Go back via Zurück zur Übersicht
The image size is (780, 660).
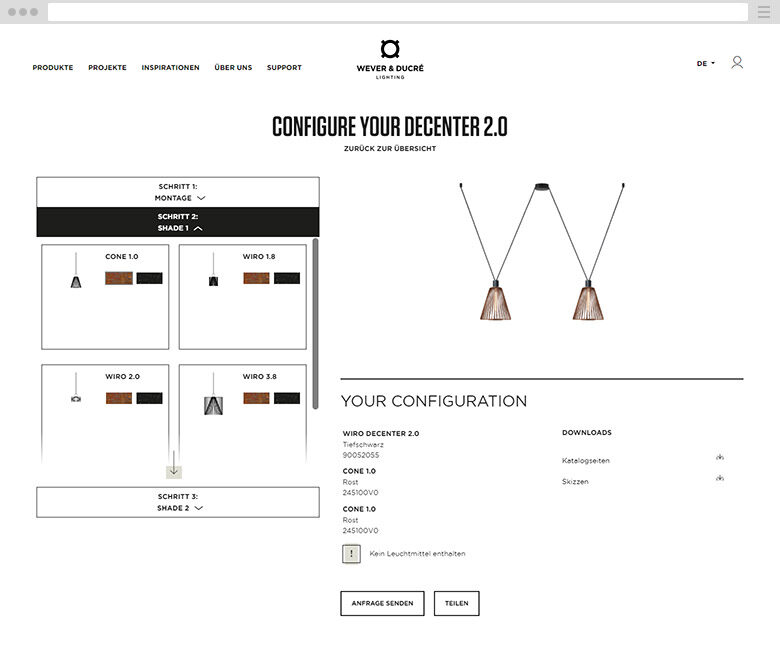click(x=389, y=149)
